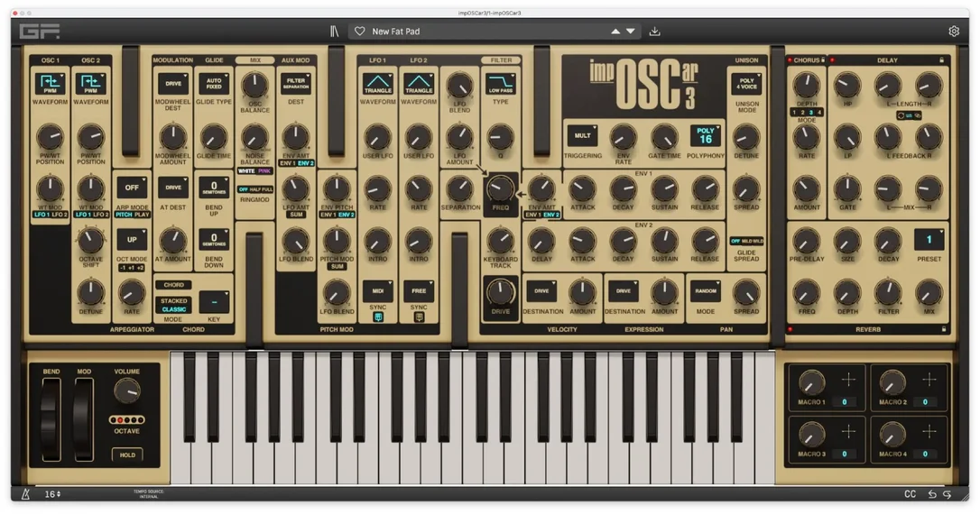The height and width of the screenshot is (514, 980).
Task: Toggle the Chorus power LED
Action: [x=790, y=60]
